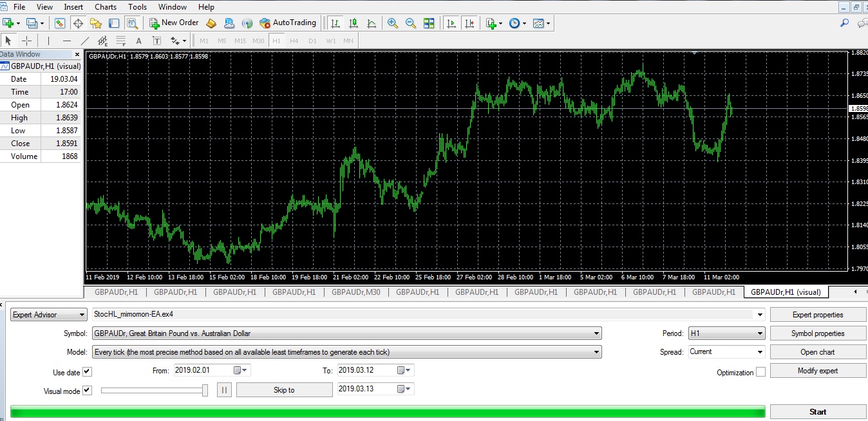Switch chart to candlesticks view icon
This screenshot has width=868, height=421.
354,23
